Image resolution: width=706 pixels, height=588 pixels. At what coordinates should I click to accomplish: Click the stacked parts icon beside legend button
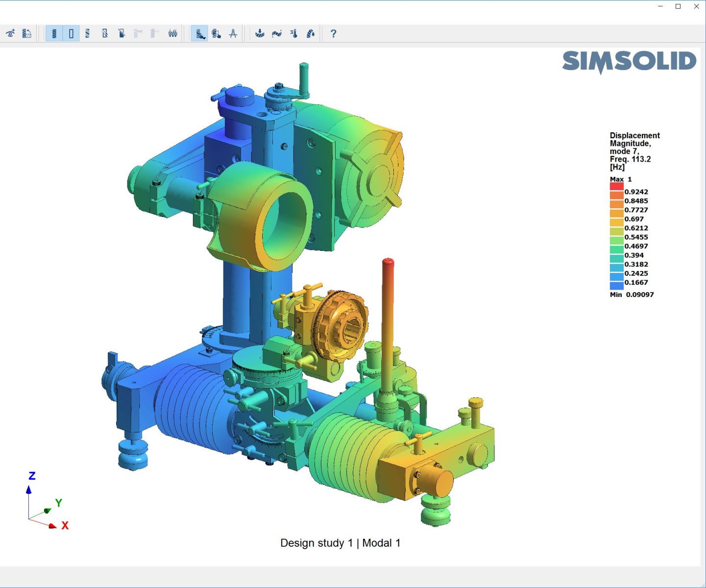216,33
